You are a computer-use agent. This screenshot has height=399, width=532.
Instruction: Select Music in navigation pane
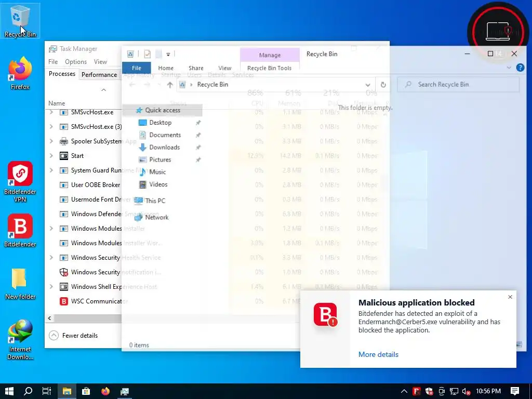[x=157, y=171]
